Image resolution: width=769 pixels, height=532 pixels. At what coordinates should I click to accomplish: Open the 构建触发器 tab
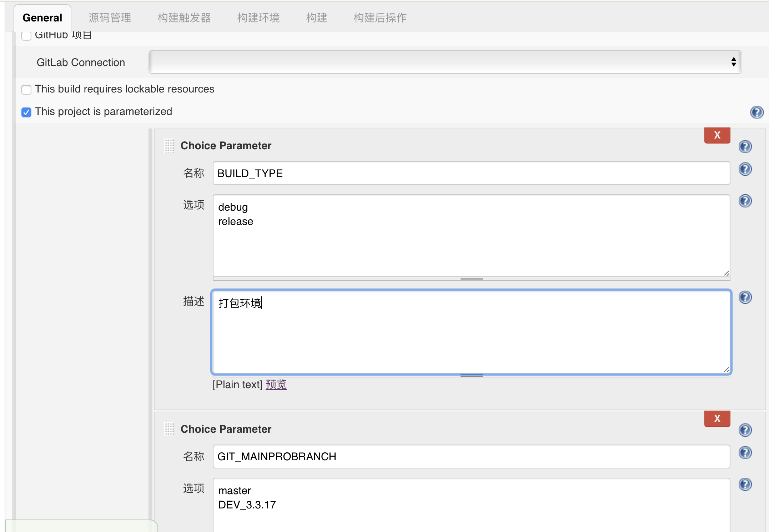coord(184,17)
